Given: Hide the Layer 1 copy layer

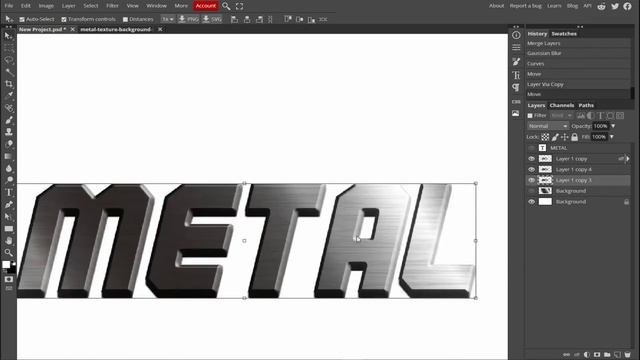Looking at the screenshot, I should (x=531, y=159).
